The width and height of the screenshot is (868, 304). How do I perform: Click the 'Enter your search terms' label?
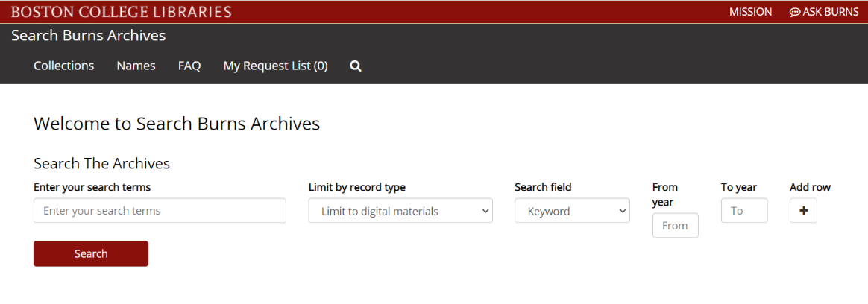tap(92, 187)
